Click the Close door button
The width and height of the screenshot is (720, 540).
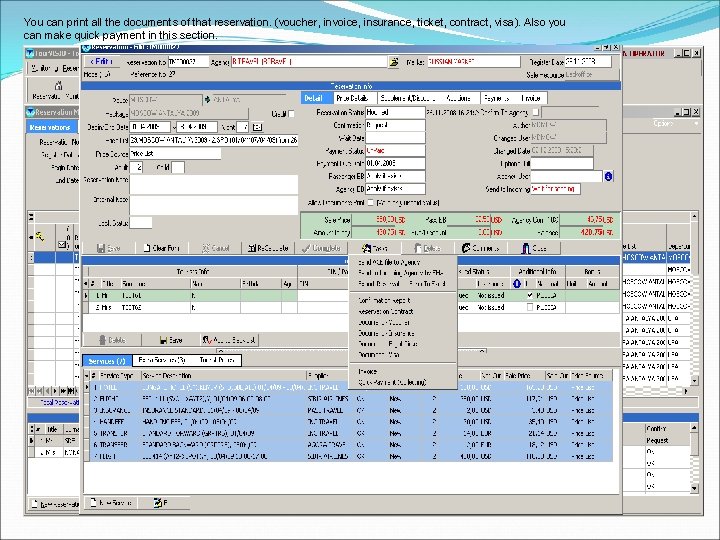[x=534, y=248]
